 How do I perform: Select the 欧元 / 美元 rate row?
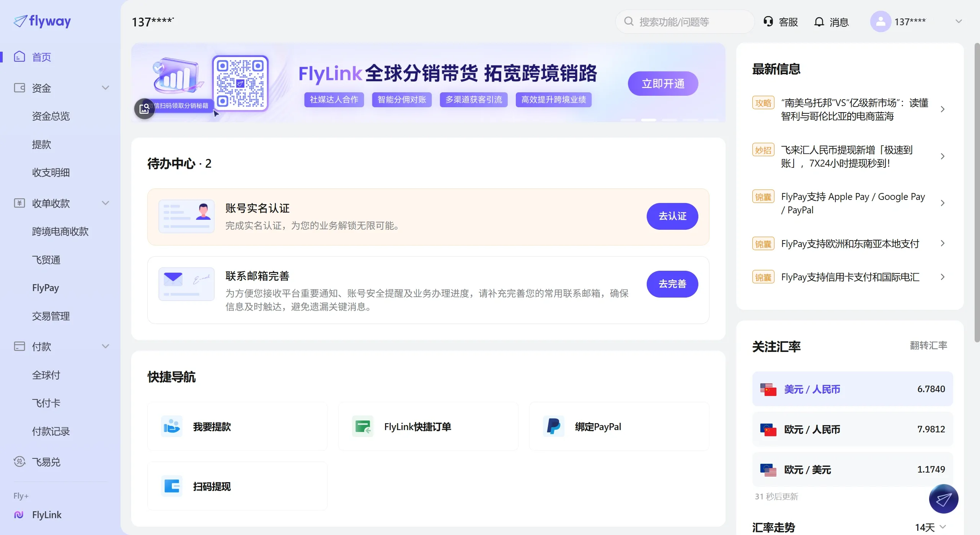[x=853, y=470]
